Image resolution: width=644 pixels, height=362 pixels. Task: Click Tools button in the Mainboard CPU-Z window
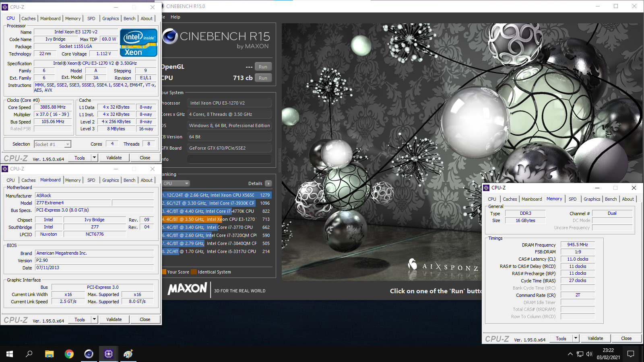point(80,319)
